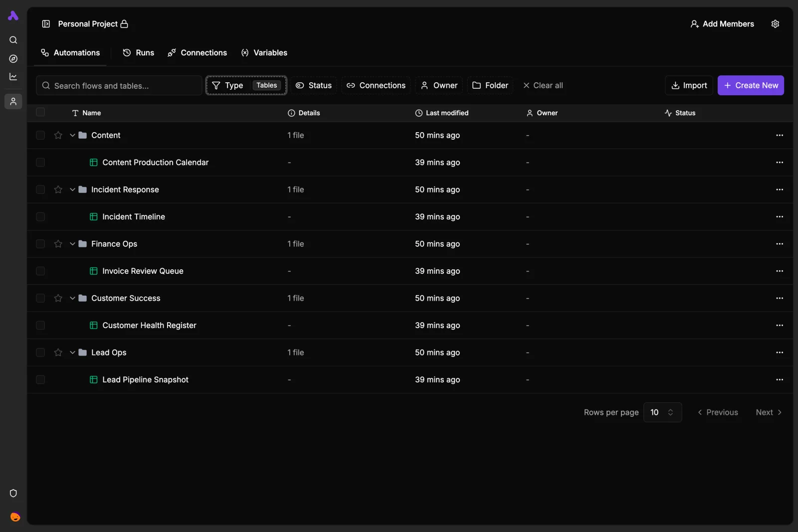Focus the Search flows and tables field

pyautogui.click(x=119, y=85)
